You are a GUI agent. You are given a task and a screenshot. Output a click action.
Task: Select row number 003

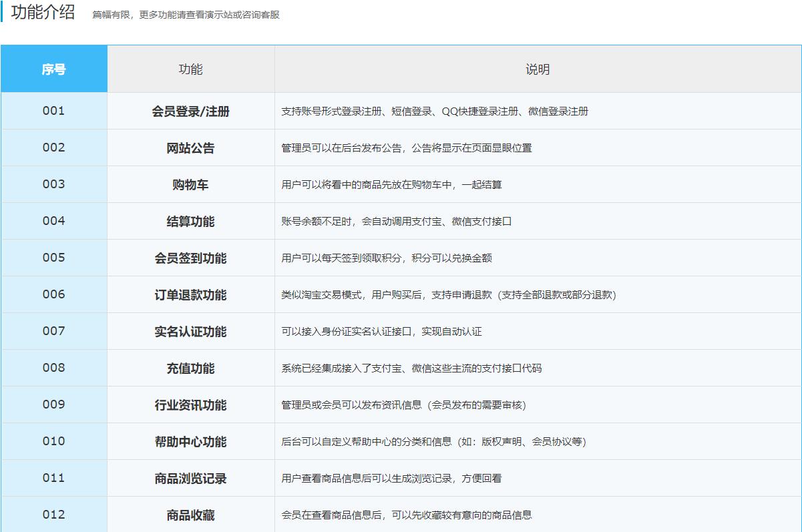pyautogui.click(x=54, y=184)
